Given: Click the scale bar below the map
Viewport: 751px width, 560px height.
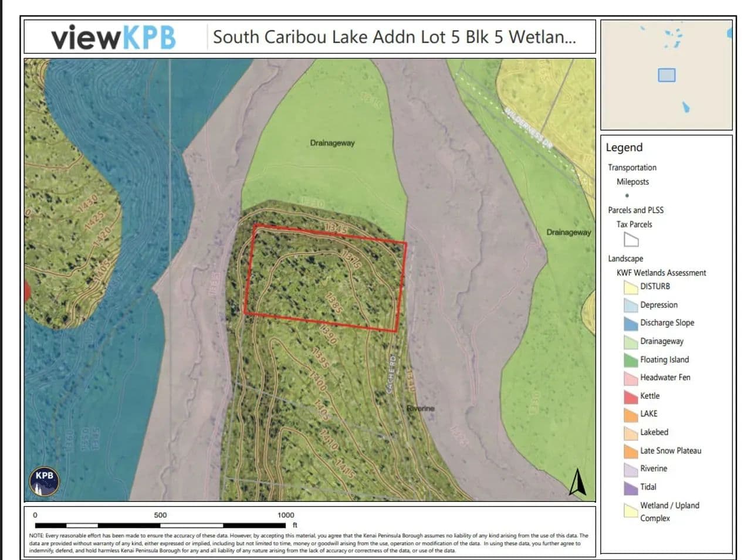Looking at the screenshot, I should (160, 525).
